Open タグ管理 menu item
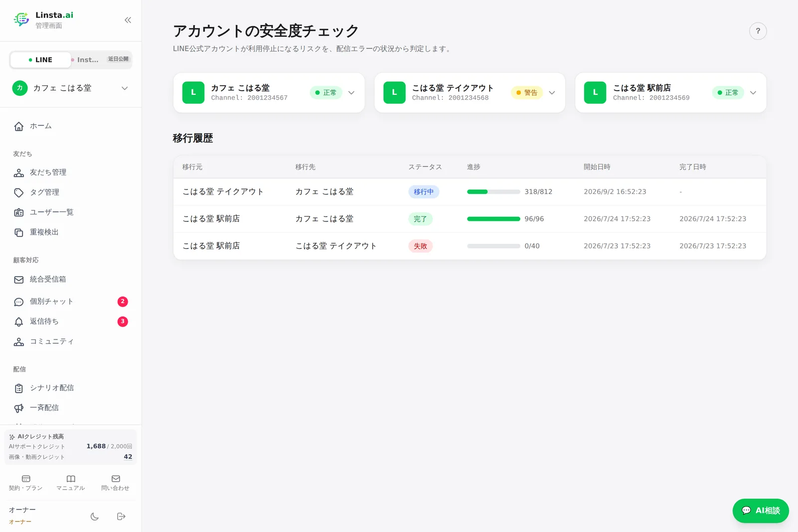798x532 pixels. coord(71,192)
